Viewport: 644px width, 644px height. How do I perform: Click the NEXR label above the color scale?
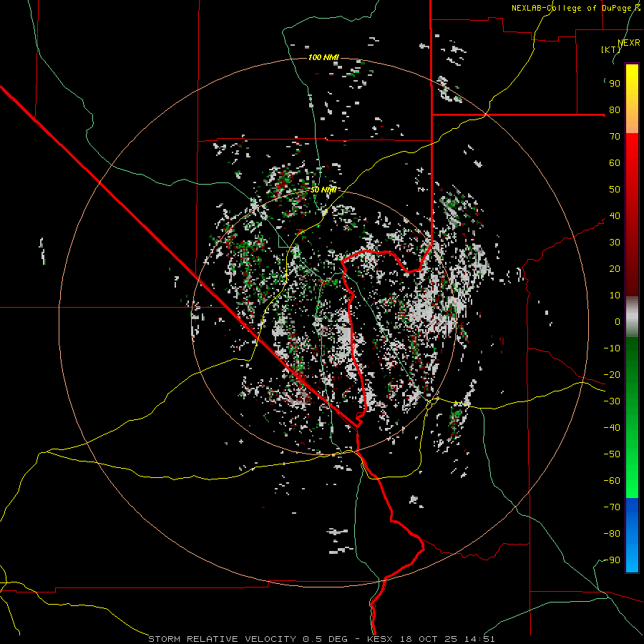[629, 43]
